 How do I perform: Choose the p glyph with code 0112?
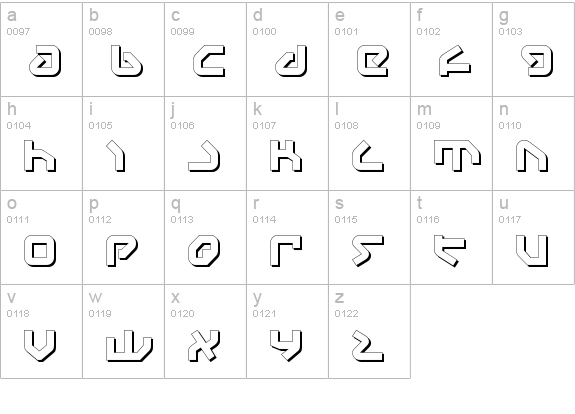[124, 237]
